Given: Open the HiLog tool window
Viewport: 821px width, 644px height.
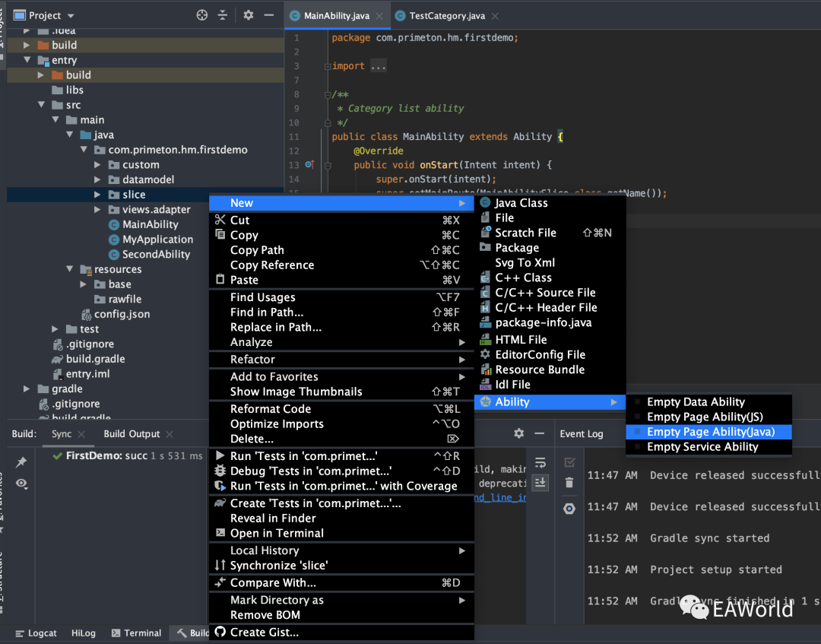Looking at the screenshot, I should tap(84, 633).
